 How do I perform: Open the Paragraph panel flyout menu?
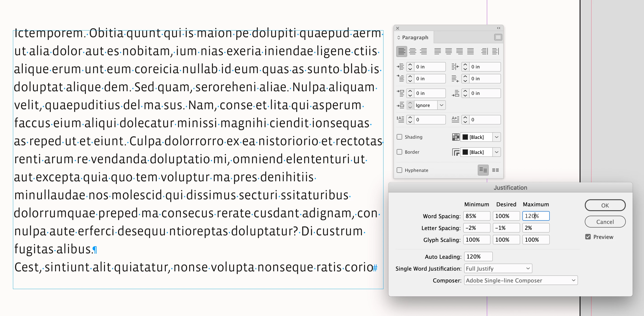pos(498,37)
